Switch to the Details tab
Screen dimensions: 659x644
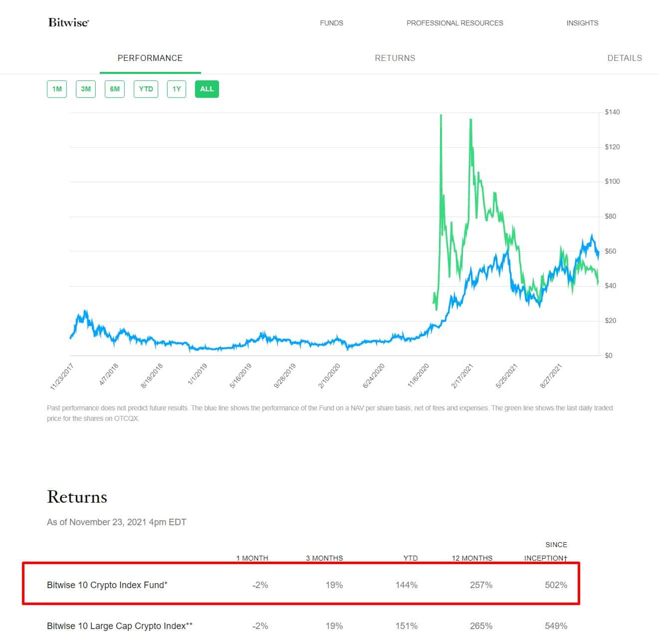tap(624, 58)
